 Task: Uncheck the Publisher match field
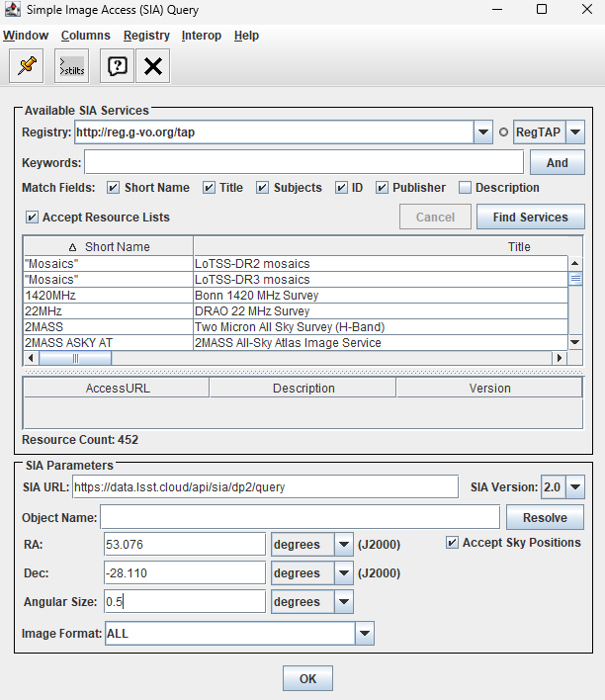point(382,188)
